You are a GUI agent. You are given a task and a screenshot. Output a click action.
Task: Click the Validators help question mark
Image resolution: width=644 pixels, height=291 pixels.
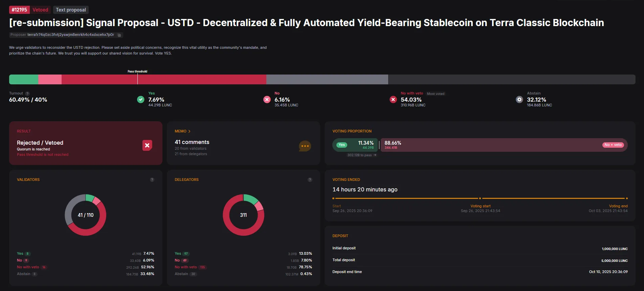pyautogui.click(x=152, y=180)
